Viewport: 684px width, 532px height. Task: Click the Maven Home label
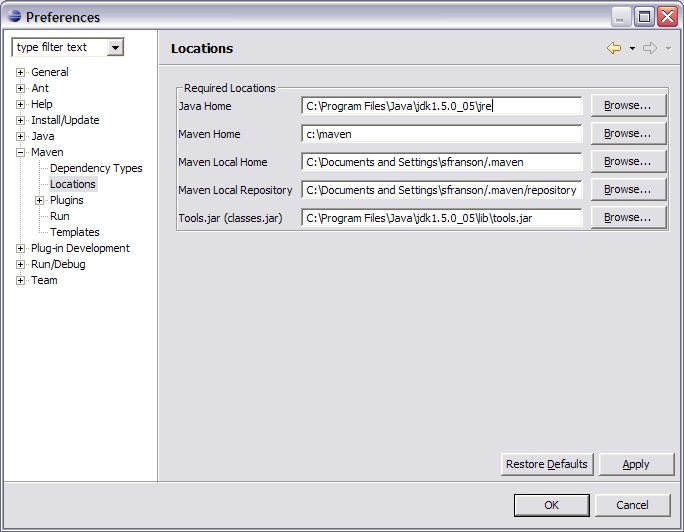(x=209, y=134)
